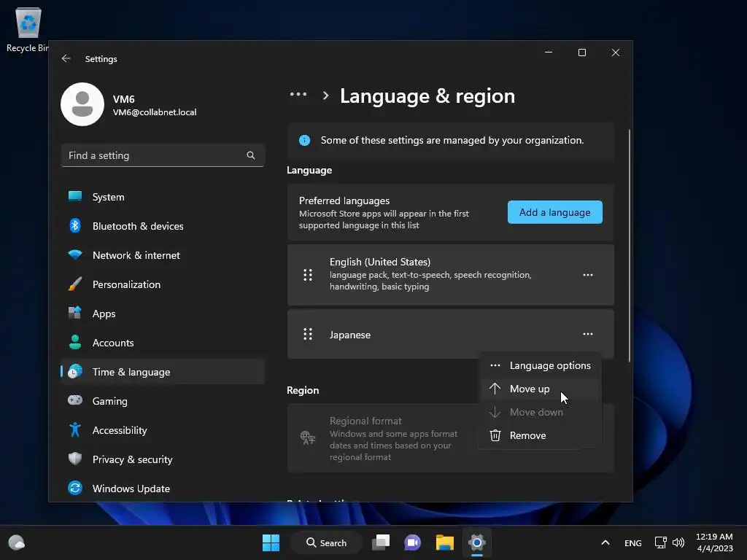Image resolution: width=747 pixels, height=560 pixels.
Task: Open the Recycle Bin on the desktop
Action: coord(28,29)
